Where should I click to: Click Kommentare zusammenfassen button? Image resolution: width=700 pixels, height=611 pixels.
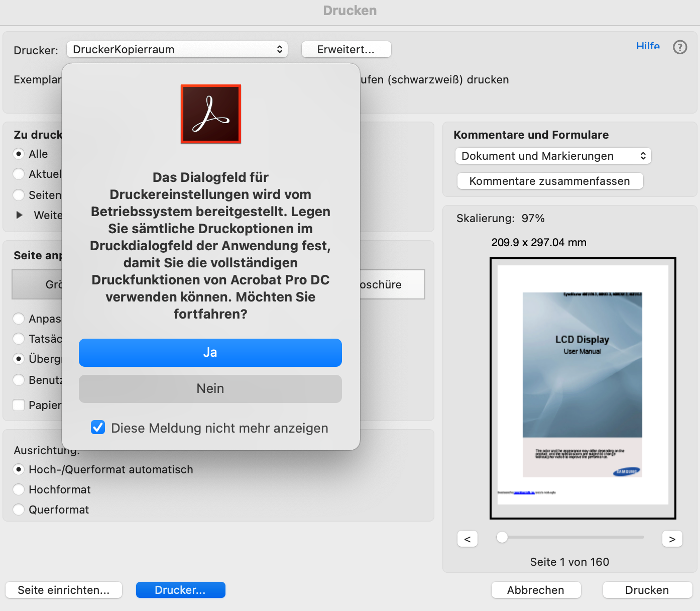[550, 181]
